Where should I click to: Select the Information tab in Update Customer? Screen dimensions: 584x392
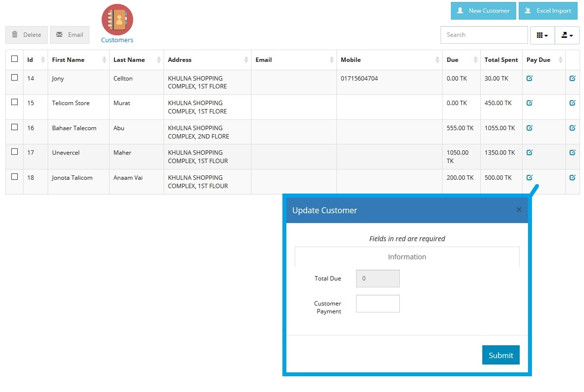click(x=407, y=256)
